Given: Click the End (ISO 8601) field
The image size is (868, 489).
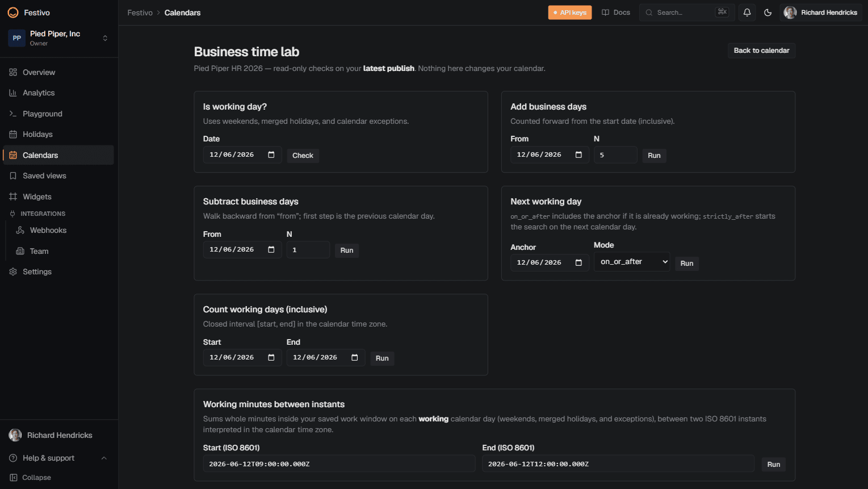Looking at the screenshot, I should click(x=618, y=463).
